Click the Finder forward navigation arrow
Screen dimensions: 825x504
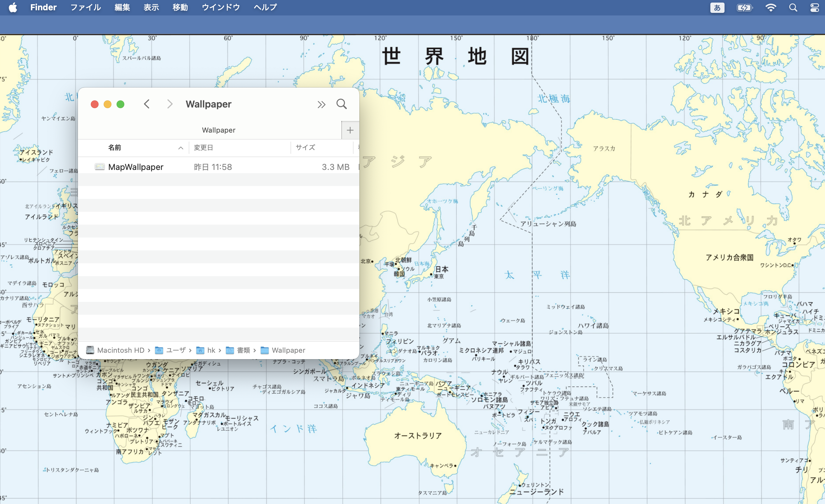click(170, 104)
